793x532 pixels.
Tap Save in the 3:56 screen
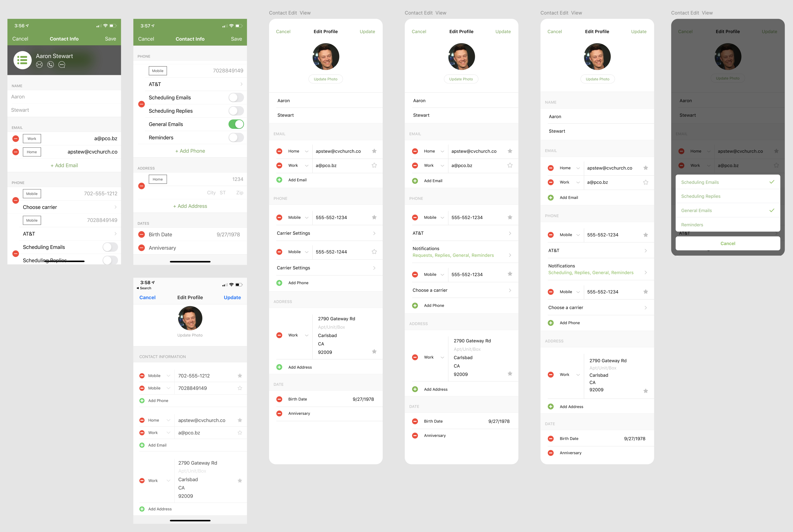coord(110,39)
